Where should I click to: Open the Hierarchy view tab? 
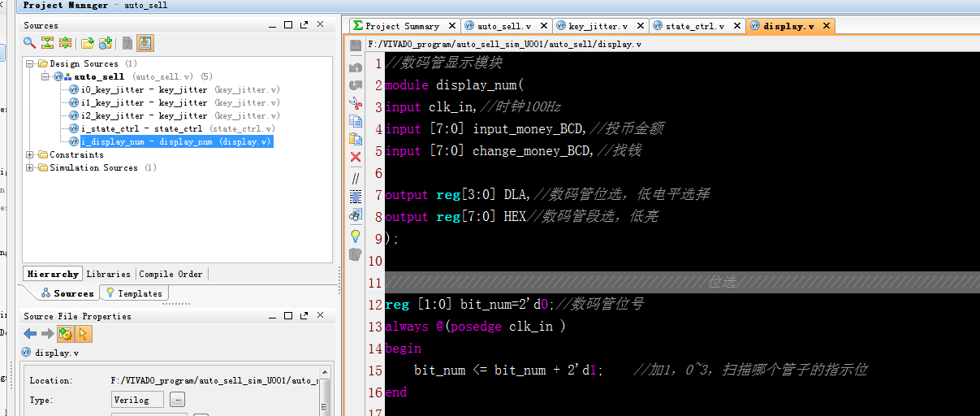[52, 274]
